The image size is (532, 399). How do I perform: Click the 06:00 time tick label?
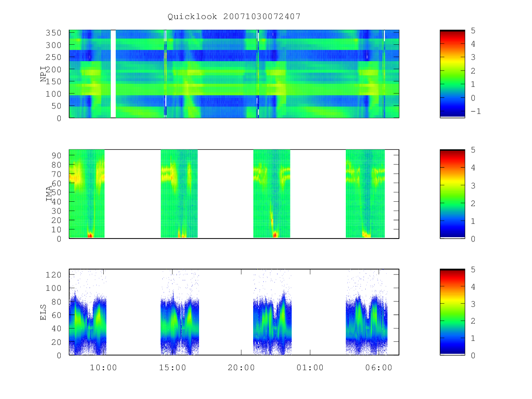coord(379,368)
